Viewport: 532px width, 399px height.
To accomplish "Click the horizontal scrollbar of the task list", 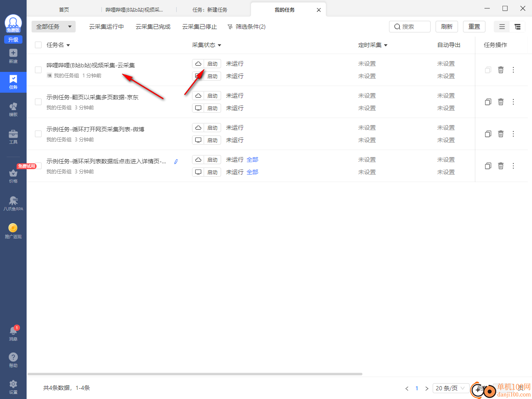I will coord(195,374).
